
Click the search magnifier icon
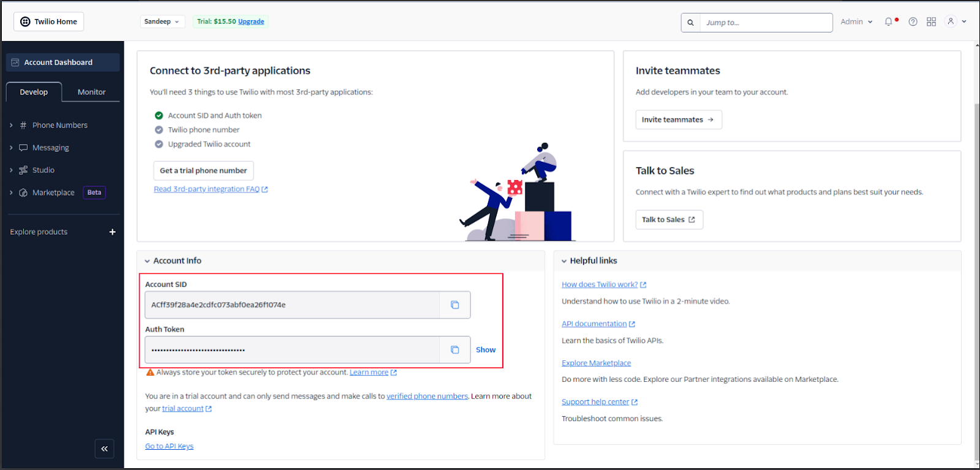click(690, 23)
